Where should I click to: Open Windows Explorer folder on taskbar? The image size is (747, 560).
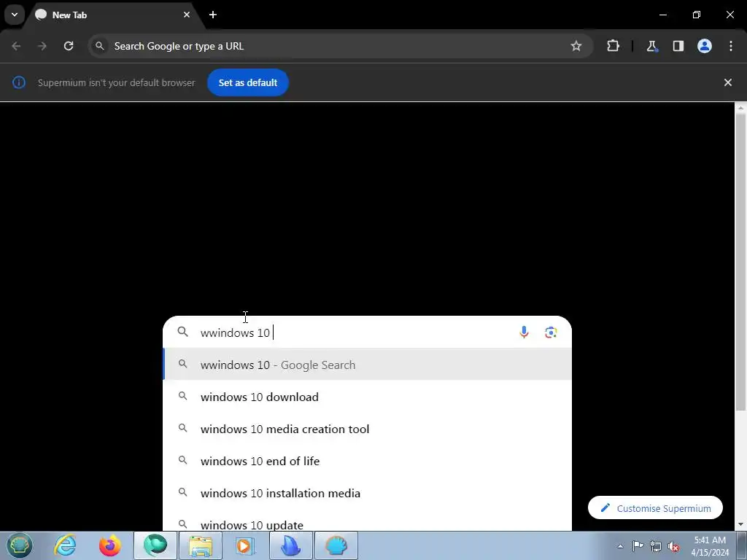201,545
